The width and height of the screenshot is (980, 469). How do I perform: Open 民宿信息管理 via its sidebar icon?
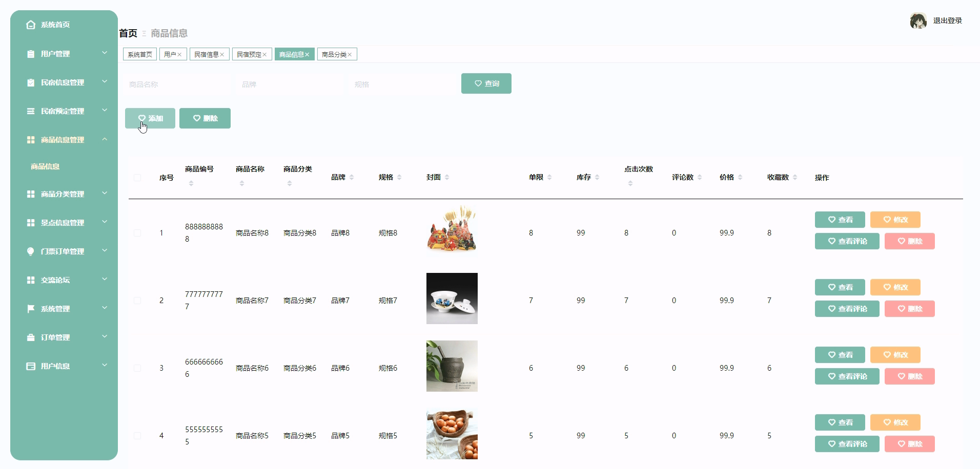coord(30,82)
